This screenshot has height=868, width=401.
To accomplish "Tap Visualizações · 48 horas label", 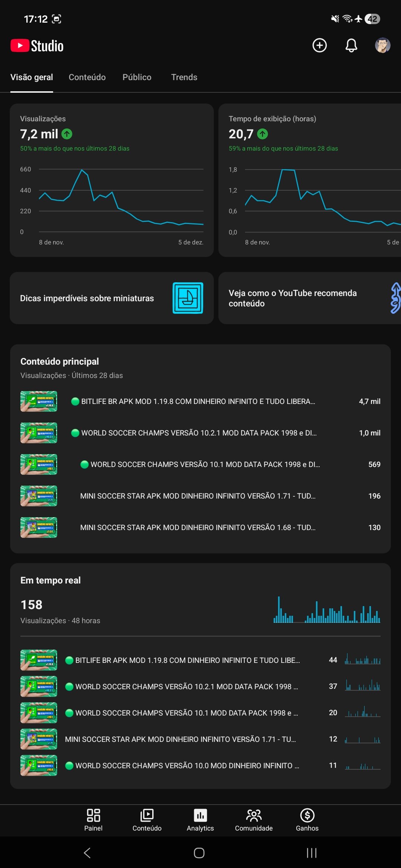I will coord(60,621).
